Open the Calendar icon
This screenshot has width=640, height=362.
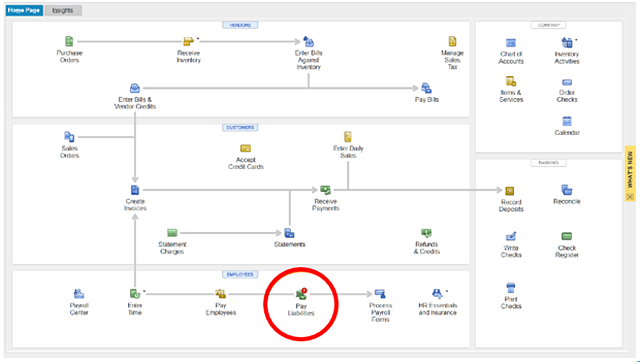click(567, 121)
